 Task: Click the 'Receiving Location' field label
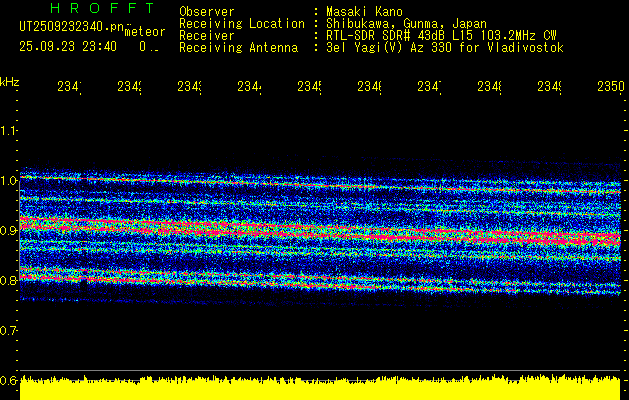(241, 23)
